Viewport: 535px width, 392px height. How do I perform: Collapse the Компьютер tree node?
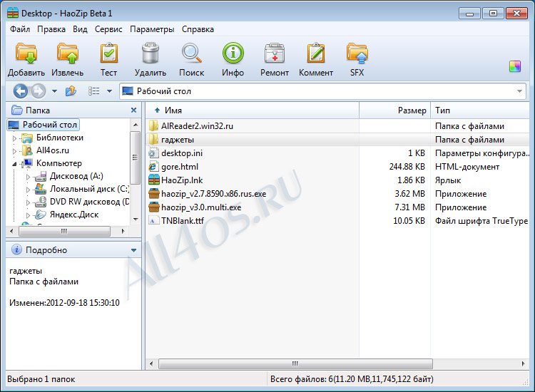(15, 164)
